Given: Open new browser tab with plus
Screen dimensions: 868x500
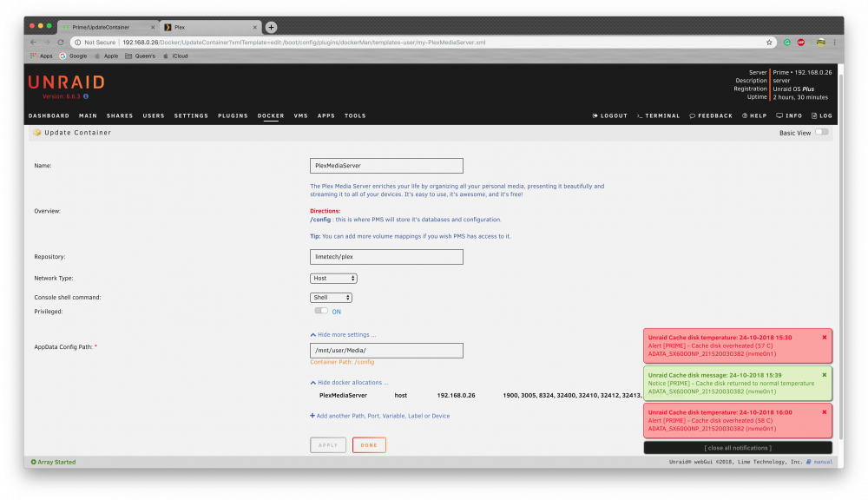Looking at the screenshot, I should 271,27.
